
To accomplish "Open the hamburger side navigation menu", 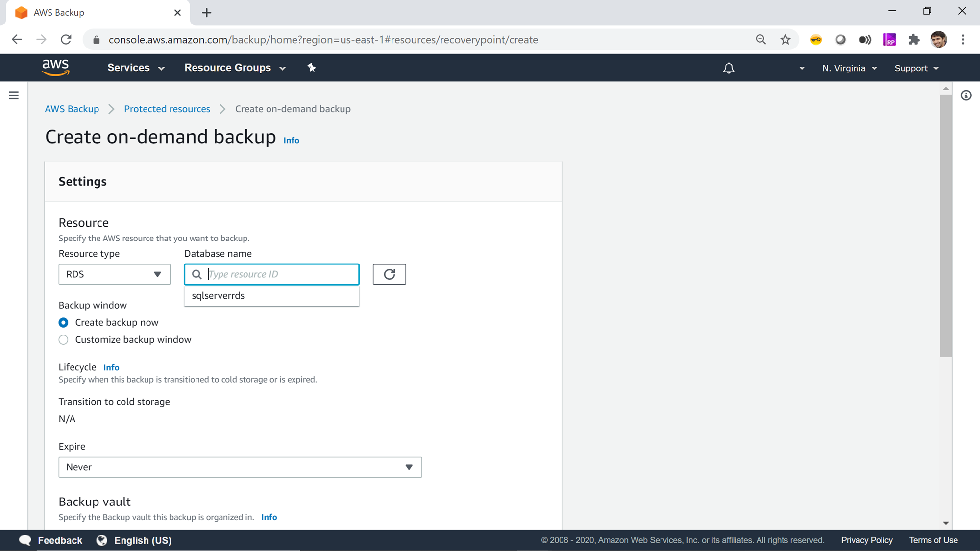I will click(14, 96).
